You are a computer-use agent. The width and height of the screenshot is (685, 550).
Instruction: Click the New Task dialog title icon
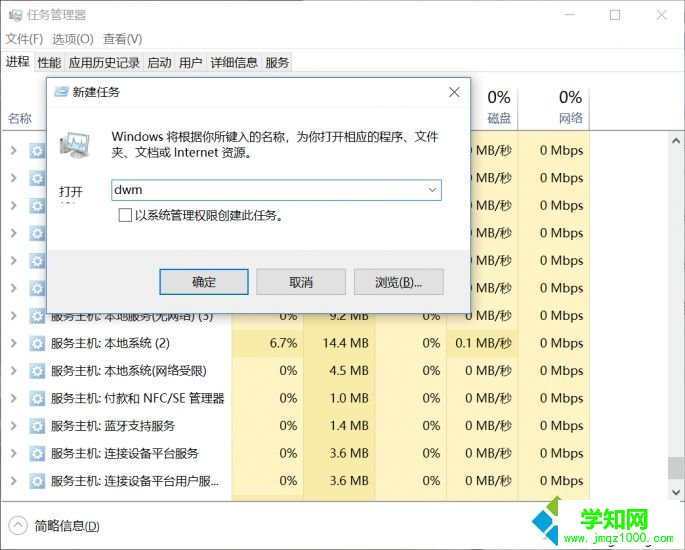tap(62, 92)
